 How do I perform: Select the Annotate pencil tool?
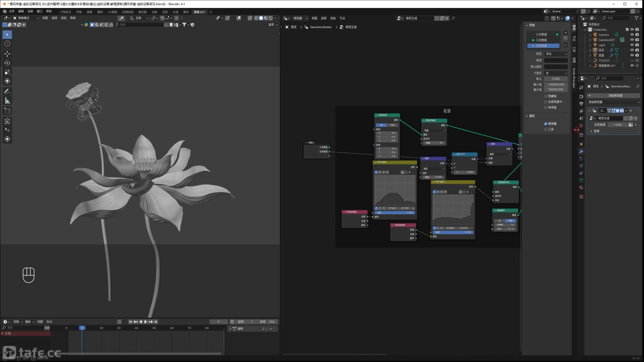coord(7,92)
